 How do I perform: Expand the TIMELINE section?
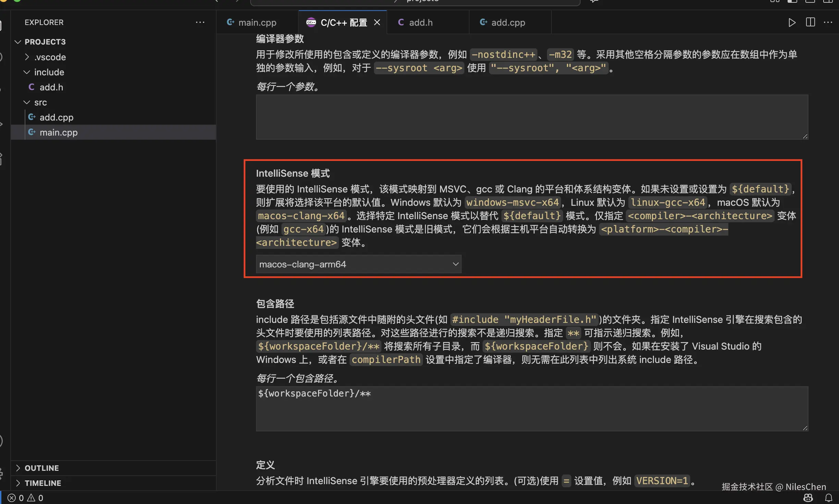[43, 483]
